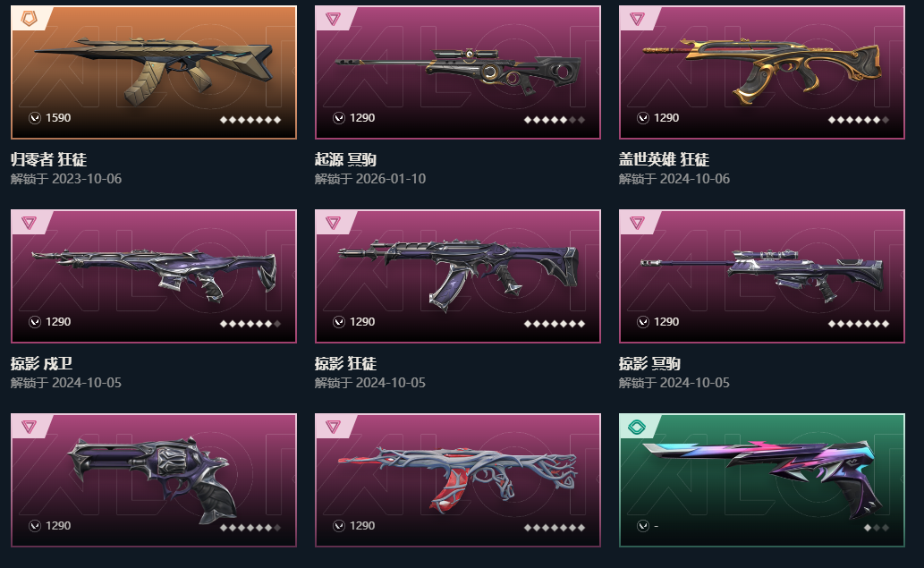The height and width of the screenshot is (568, 924).
Task: Click the pink tier badge on 起源 冥驹
Action: coord(333,19)
